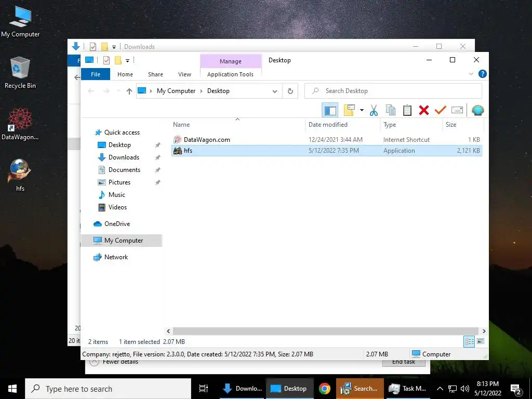
Task: Open Videos in the navigation pane
Action: 117,207
